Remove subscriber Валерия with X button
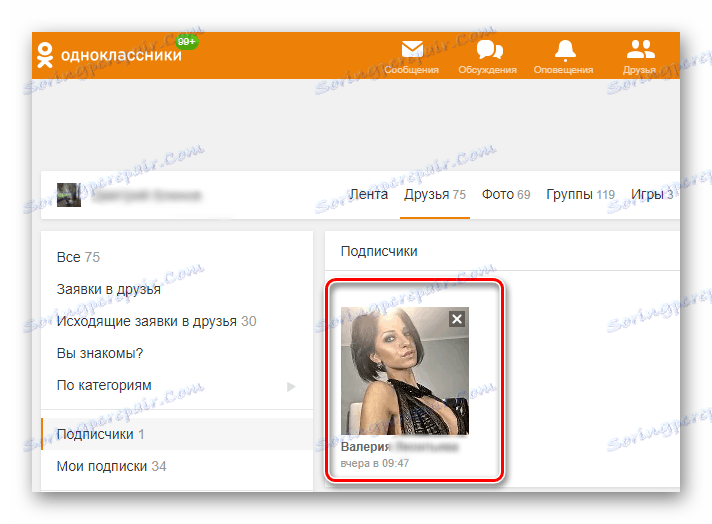The width and height of the screenshot is (712, 524). (457, 319)
